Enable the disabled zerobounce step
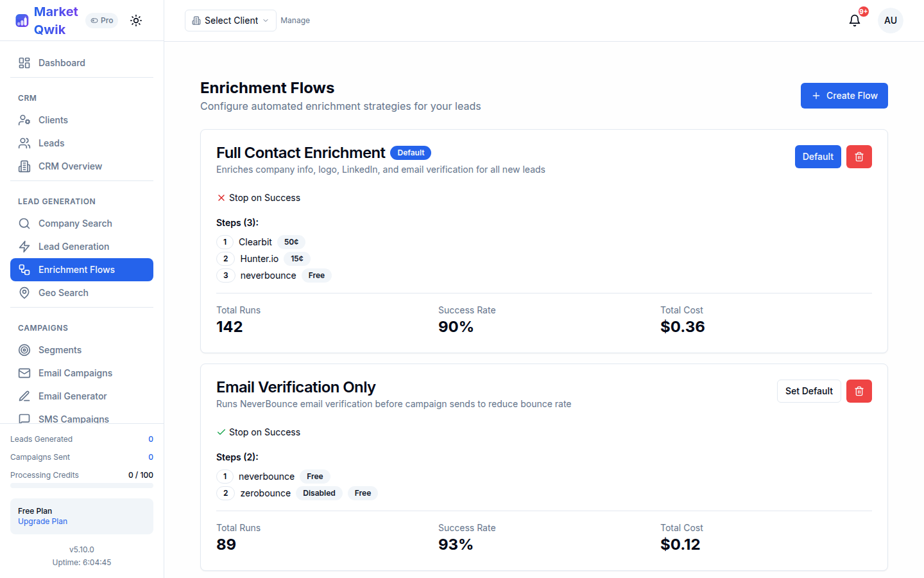Screen dimensions: 924x578 (x=319, y=493)
